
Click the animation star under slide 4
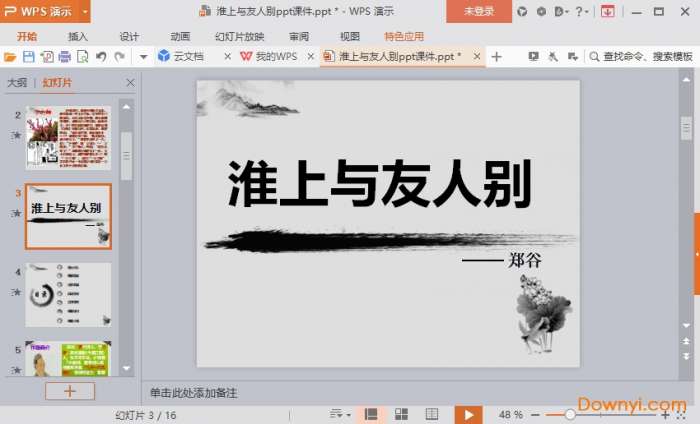point(17,292)
